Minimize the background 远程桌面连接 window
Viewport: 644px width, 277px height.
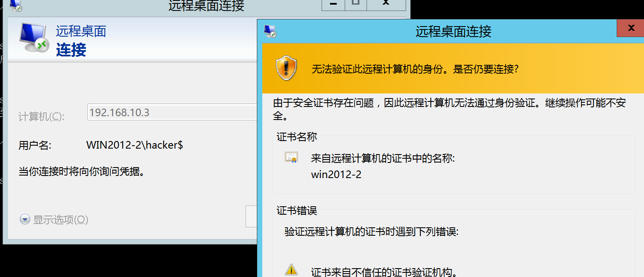(334, 4)
